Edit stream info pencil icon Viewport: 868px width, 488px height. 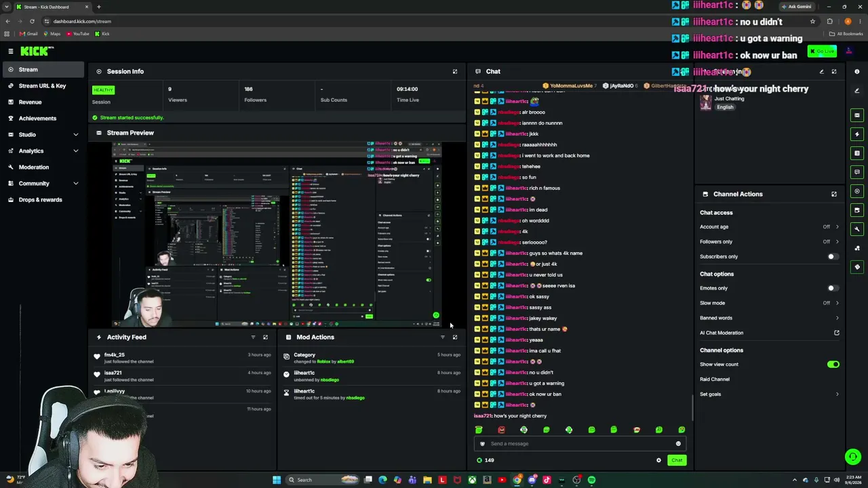821,71
